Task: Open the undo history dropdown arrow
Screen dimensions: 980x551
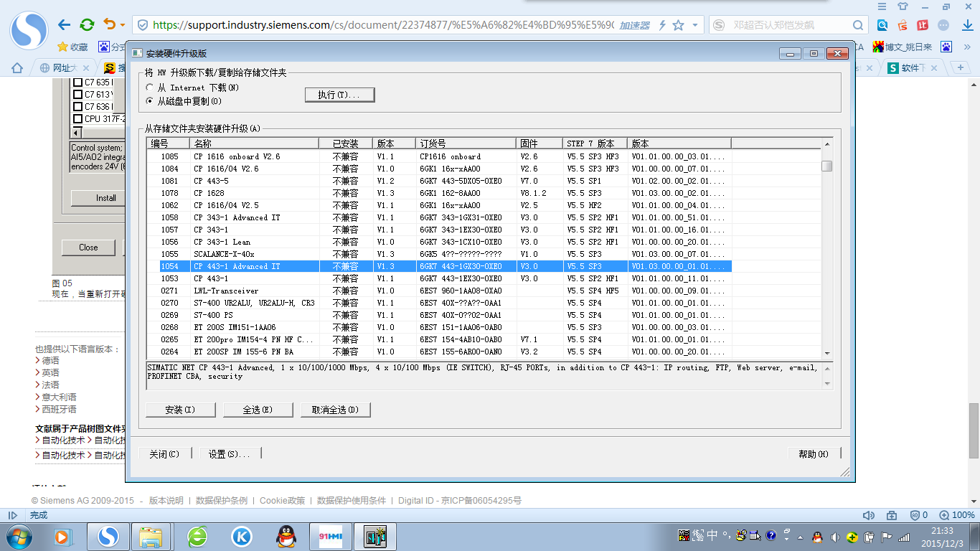Action: 122,25
